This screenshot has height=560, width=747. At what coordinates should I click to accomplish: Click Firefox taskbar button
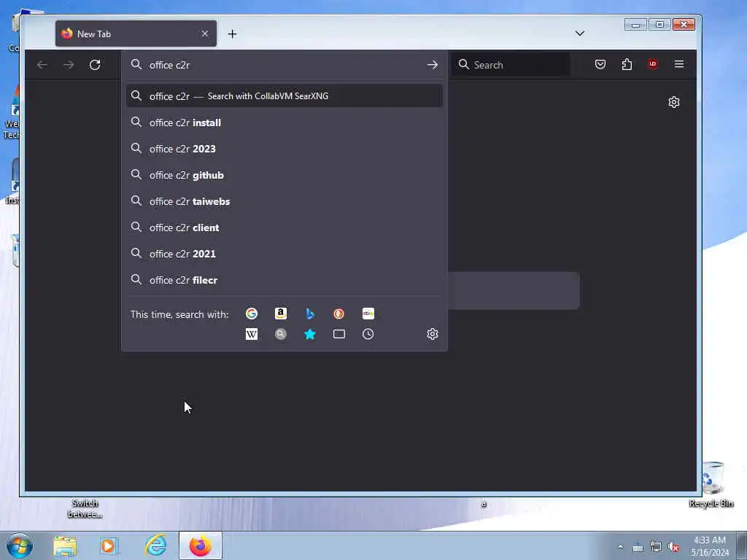point(200,545)
